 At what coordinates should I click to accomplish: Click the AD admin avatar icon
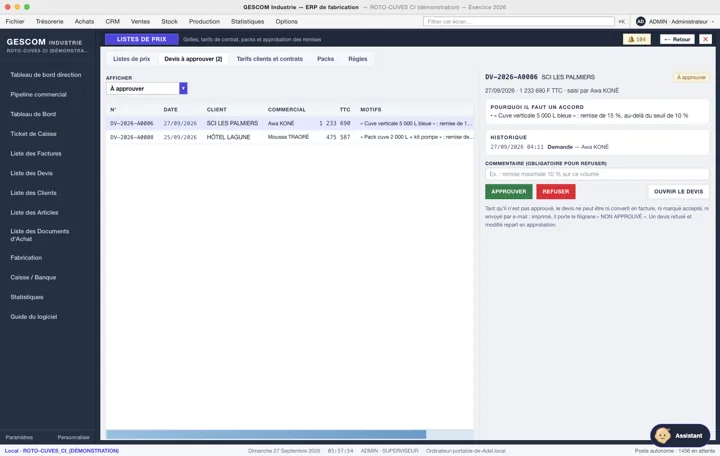640,22
